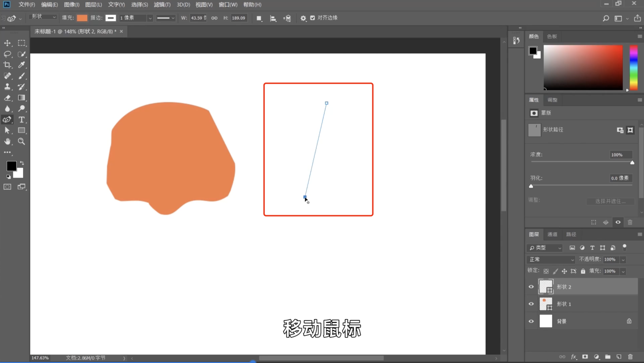
Task: Hide the 形状 1 layer
Action: pyautogui.click(x=531, y=304)
